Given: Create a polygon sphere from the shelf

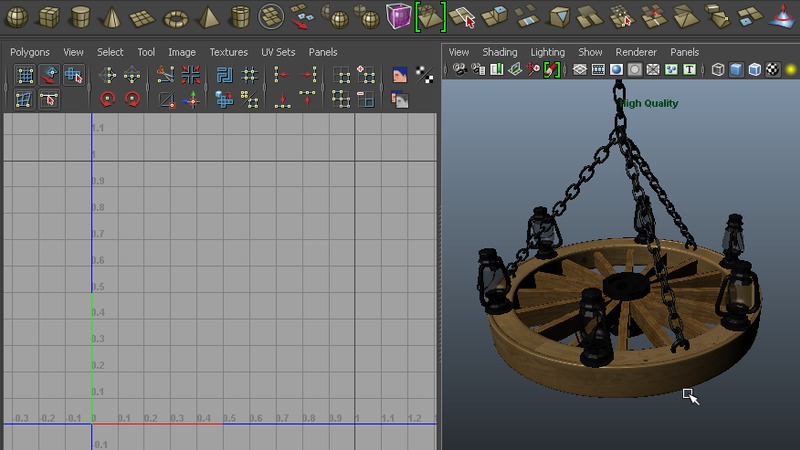Looking at the screenshot, I should point(19,17).
